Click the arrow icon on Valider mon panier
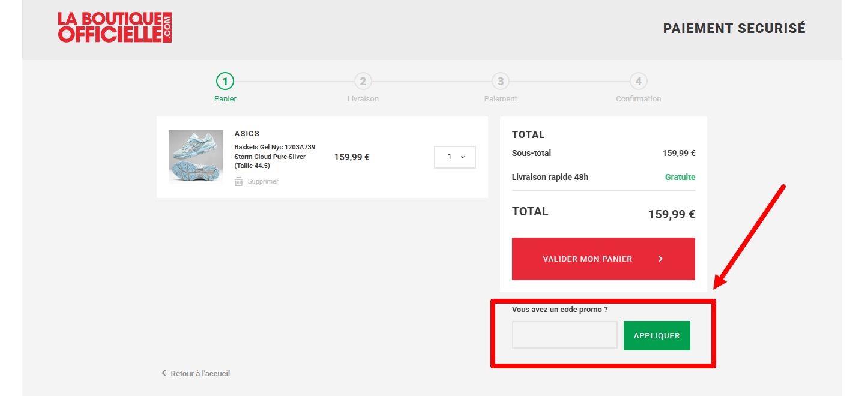Screen dimensions: 868x396 [660, 259]
